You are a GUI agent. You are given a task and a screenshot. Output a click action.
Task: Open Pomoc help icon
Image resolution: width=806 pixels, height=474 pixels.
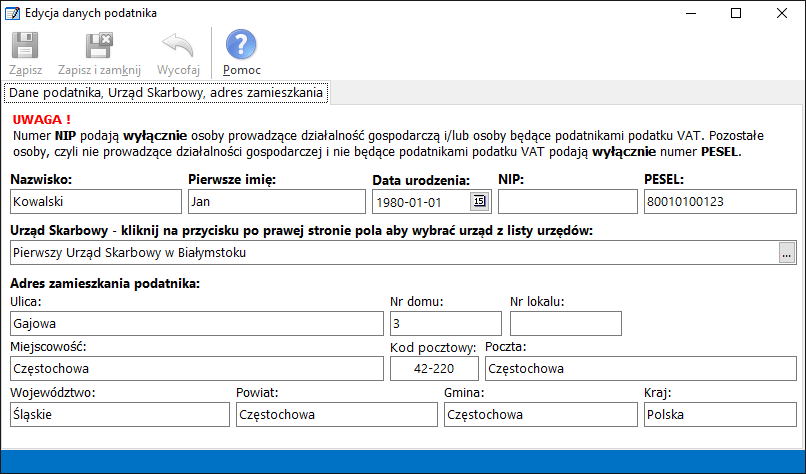click(x=241, y=46)
